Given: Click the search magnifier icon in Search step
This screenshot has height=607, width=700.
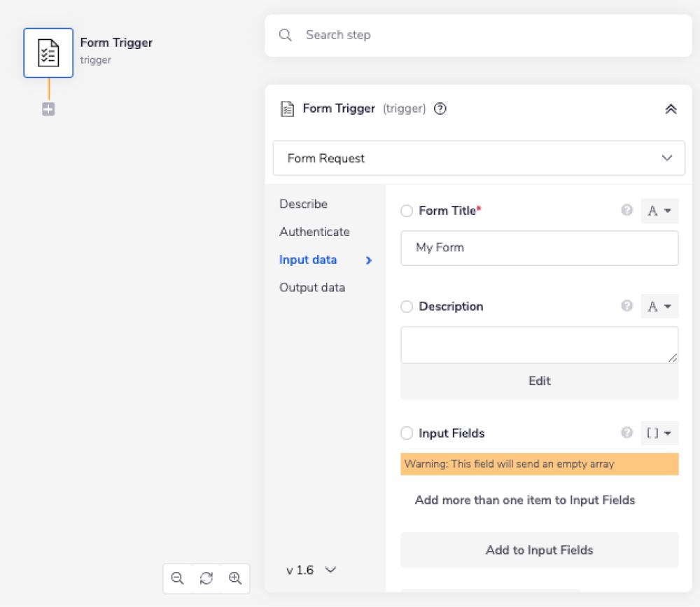Looking at the screenshot, I should (286, 35).
